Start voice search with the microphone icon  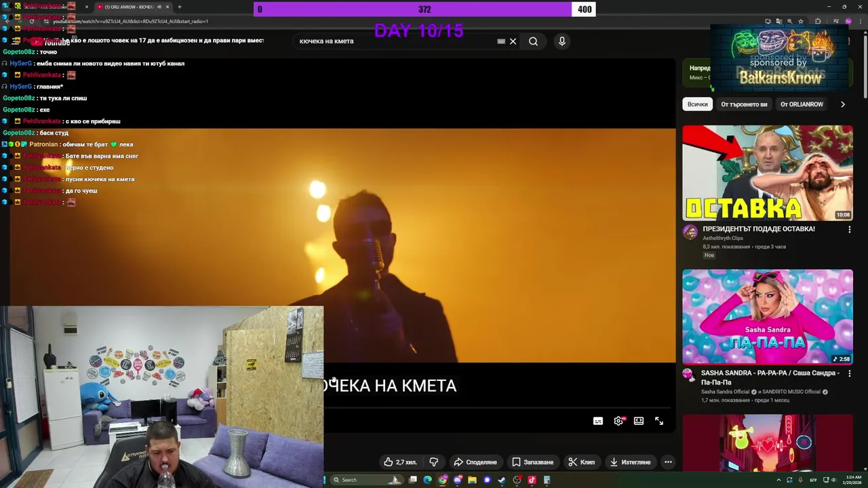tap(561, 41)
